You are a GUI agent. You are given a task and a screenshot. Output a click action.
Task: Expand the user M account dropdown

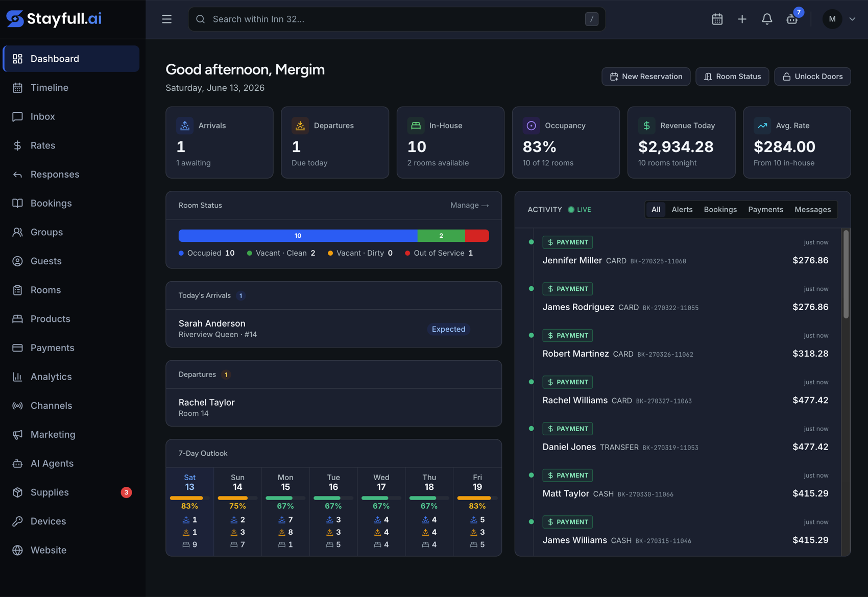coord(852,19)
